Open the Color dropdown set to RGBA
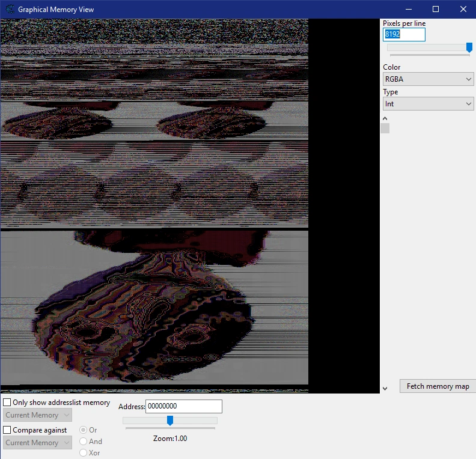This screenshot has height=459, width=476. coord(428,79)
